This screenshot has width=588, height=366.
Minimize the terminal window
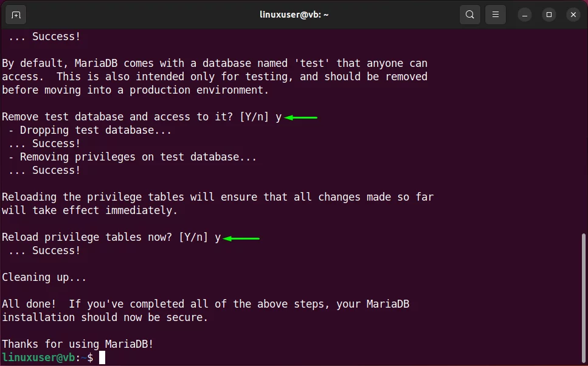(x=525, y=15)
